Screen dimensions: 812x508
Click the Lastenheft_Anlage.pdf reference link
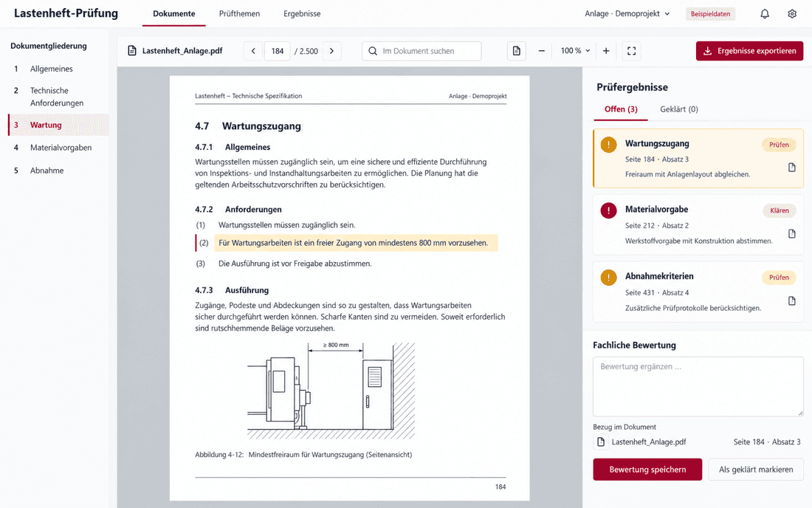tap(648, 442)
